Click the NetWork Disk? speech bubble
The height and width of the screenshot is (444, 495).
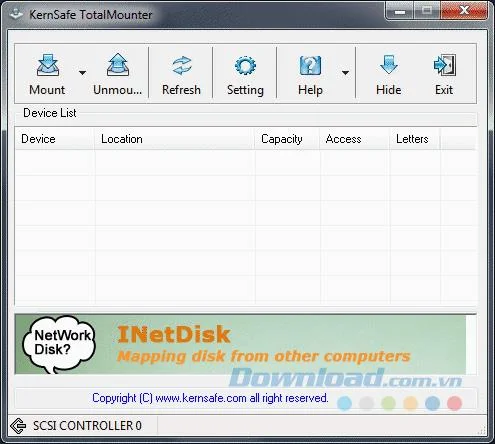coord(59,344)
